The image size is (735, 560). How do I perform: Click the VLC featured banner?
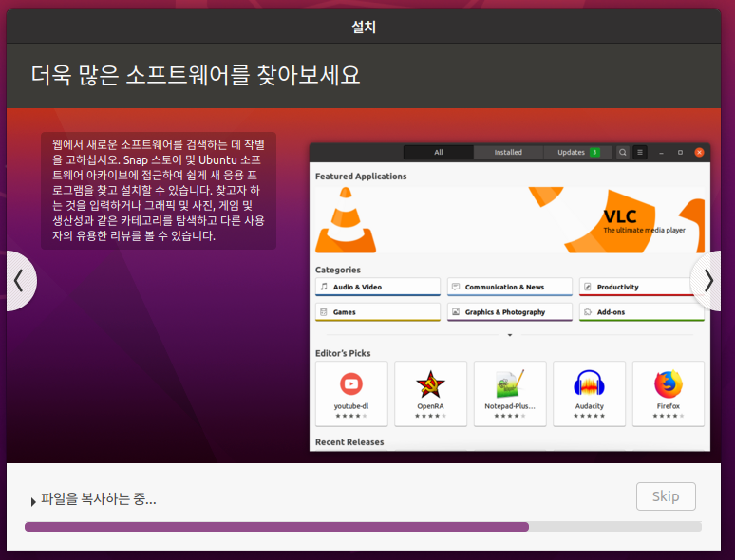[x=510, y=220]
